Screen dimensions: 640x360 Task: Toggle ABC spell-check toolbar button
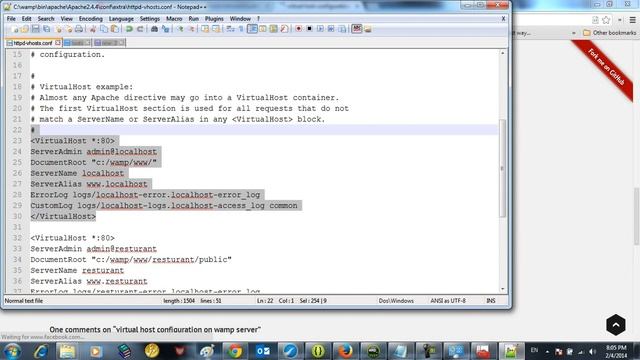coord(357,29)
